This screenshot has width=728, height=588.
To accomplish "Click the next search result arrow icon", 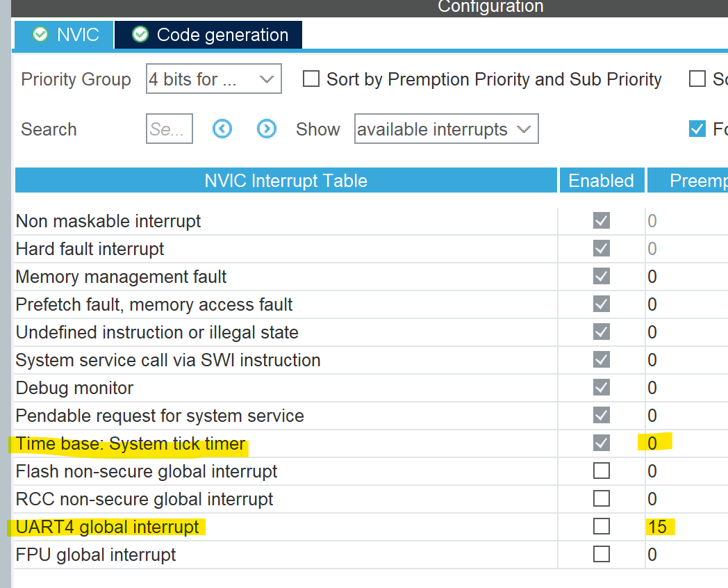I will tap(267, 129).
